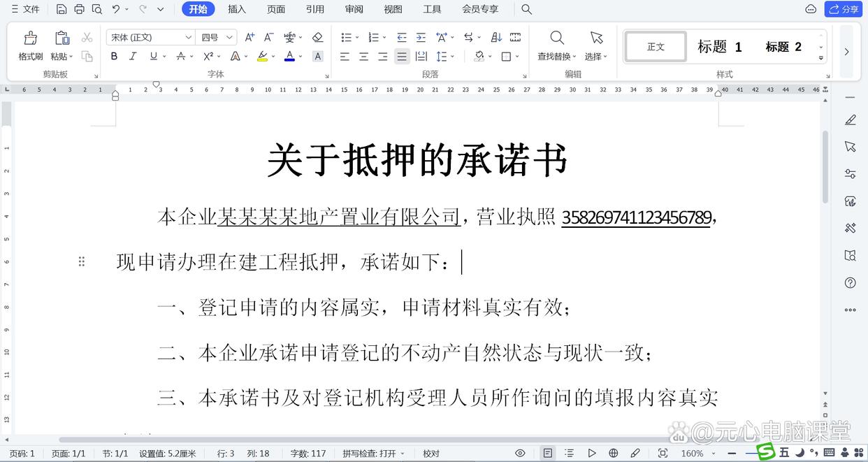Viewport: 868px width, 462px height.
Task: Open the bullet list dropdown arrow
Action: click(357, 37)
